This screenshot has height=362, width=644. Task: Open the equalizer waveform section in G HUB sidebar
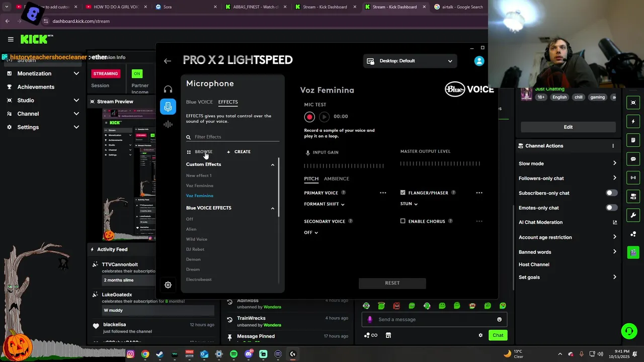(x=168, y=124)
